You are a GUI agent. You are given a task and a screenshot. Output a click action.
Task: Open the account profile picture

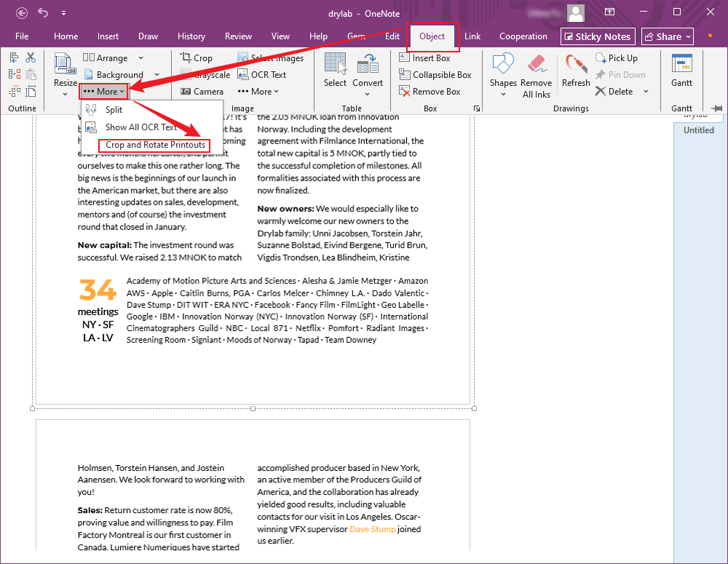[x=576, y=13]
